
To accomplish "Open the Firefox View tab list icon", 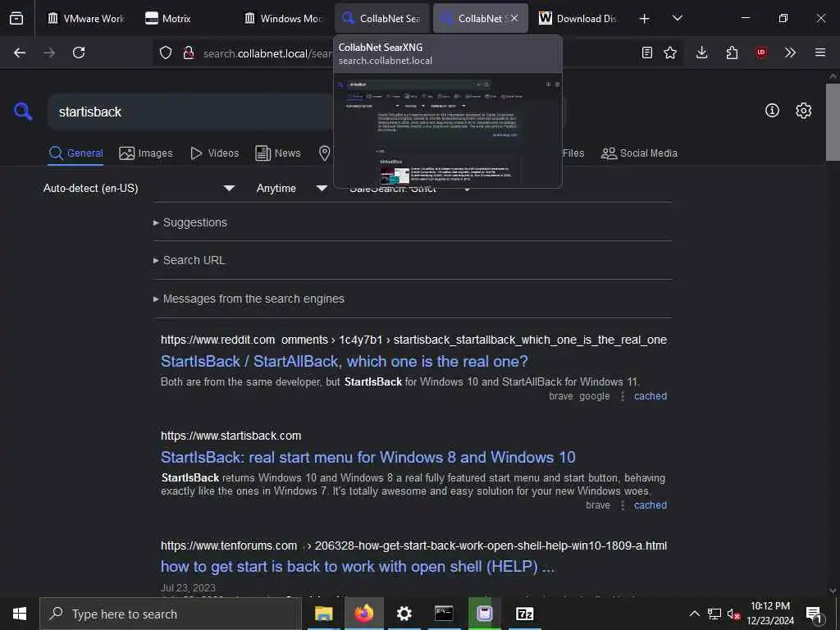I will click(16, 18).
